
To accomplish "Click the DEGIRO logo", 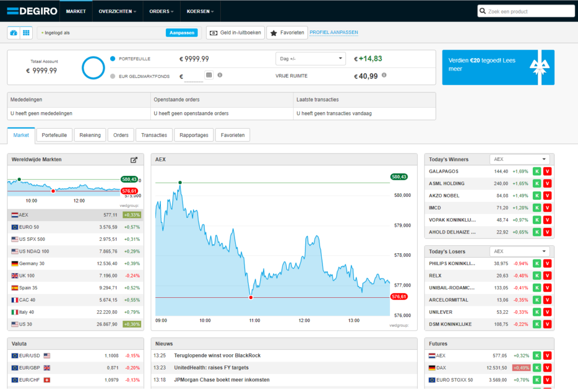I will [x=29, y=11].
